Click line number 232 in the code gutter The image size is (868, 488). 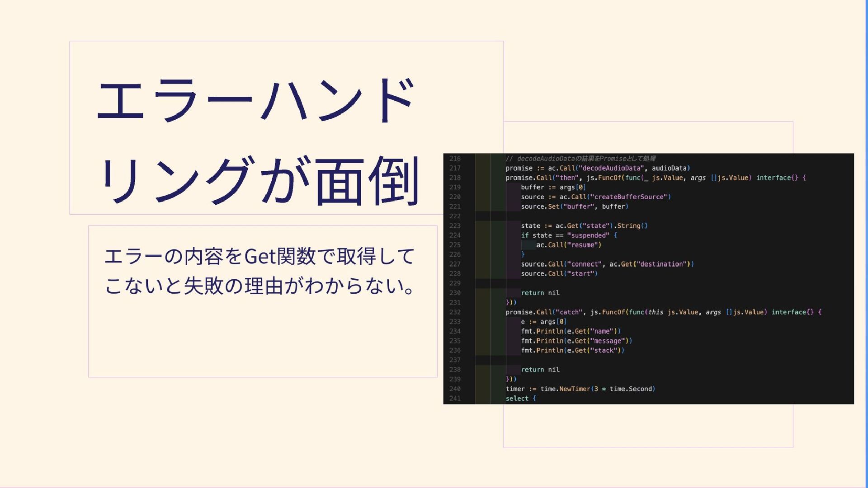pyautogui.click(x=455, y=312)
